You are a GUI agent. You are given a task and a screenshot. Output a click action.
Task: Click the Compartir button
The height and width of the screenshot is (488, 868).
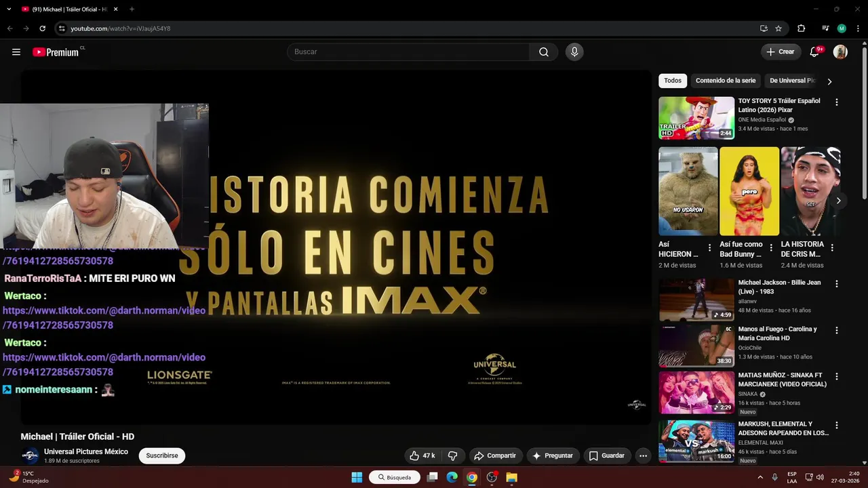tap(495, 455)
